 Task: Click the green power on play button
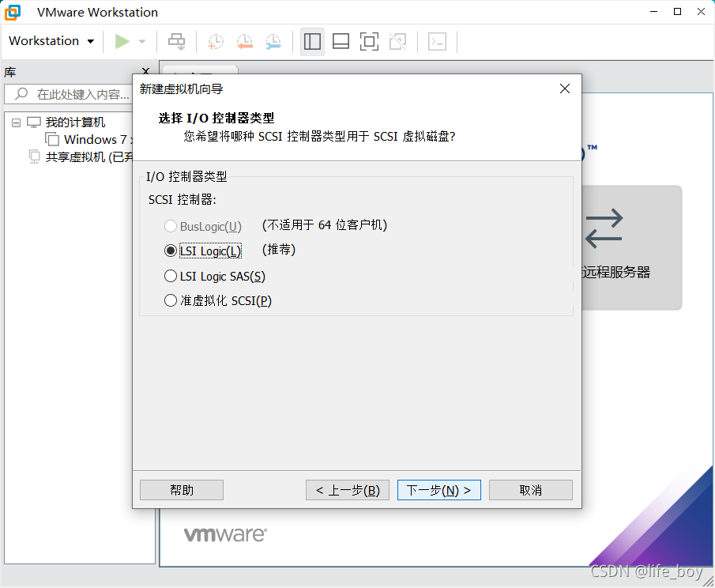click(122, 42)
